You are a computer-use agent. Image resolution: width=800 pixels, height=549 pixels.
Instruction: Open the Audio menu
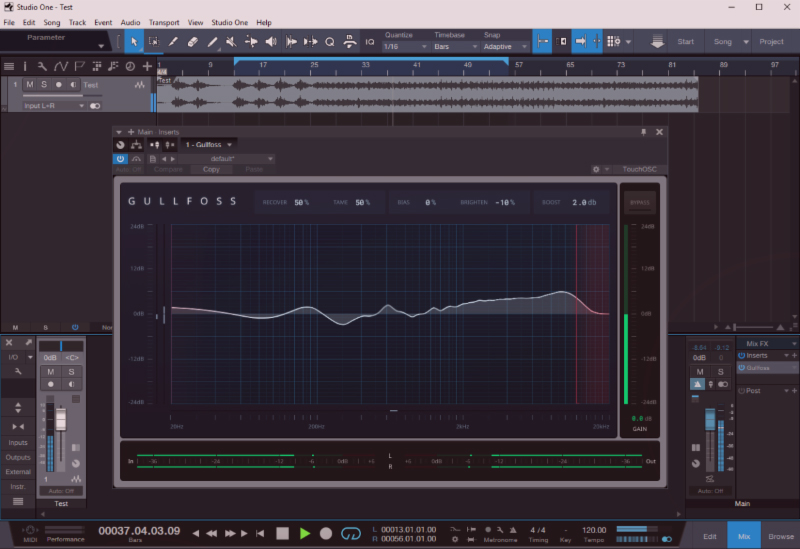point(130,22)
